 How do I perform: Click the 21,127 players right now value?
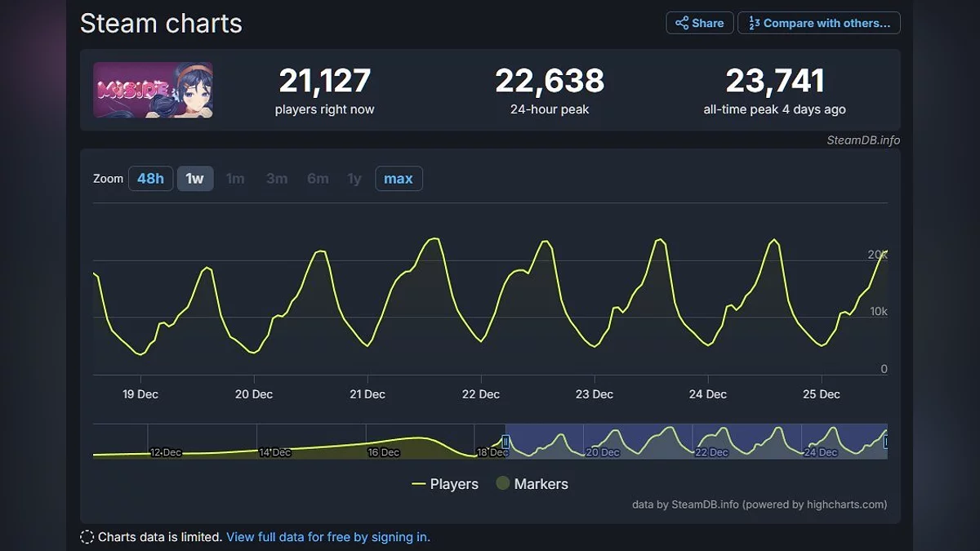324,80
